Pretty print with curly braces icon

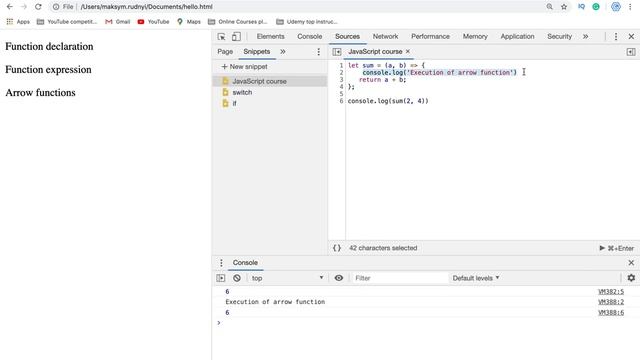click(x=337, y=248)
